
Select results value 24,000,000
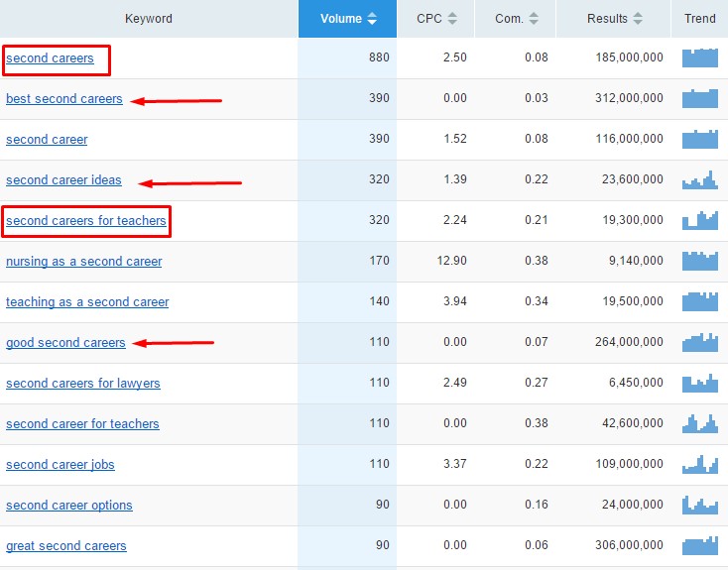[633, 505]
